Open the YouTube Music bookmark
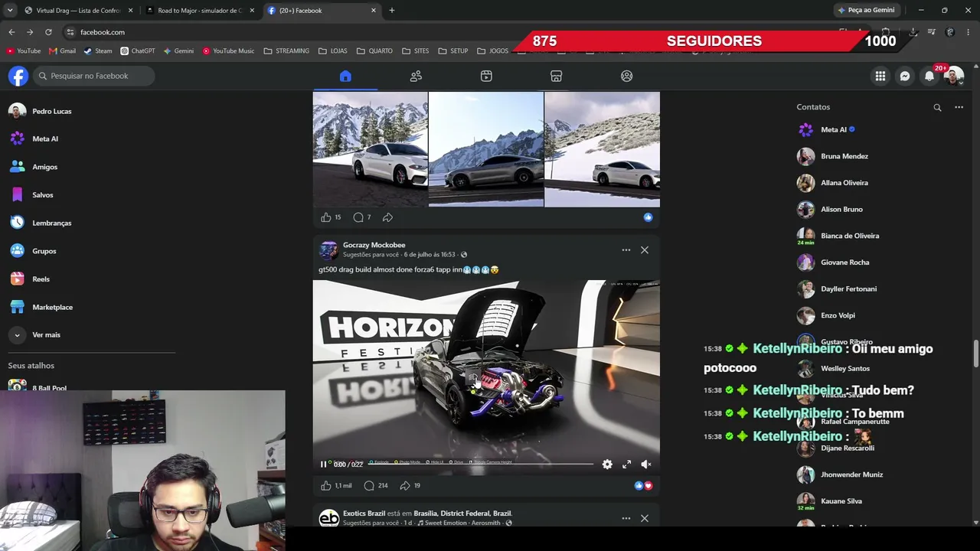Viewport: 980px width, 551px height. pyautogui.click(x=229, y=51)
